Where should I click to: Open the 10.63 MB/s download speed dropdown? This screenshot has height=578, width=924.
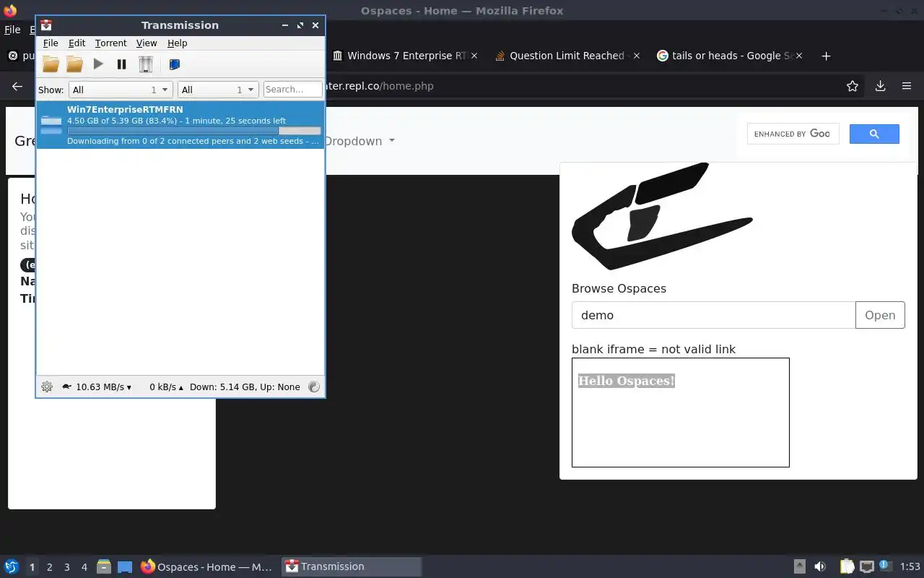[x=103, y=387]
